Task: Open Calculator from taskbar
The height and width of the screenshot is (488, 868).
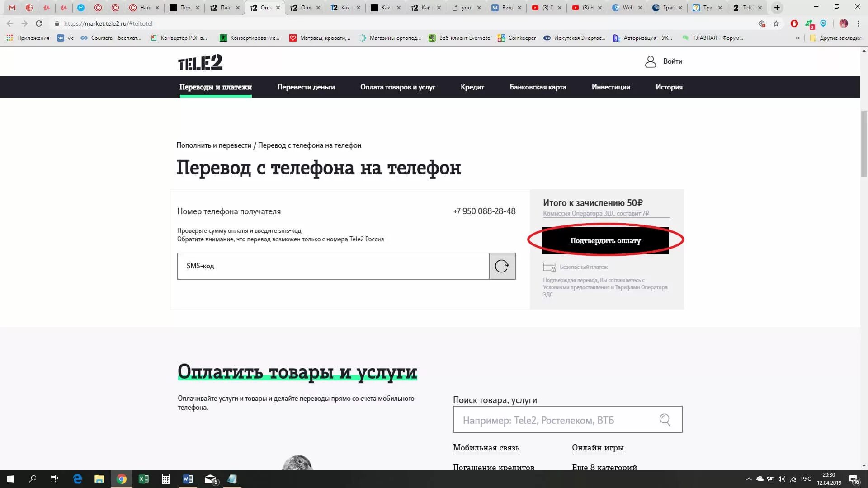Action: (166, 479)
